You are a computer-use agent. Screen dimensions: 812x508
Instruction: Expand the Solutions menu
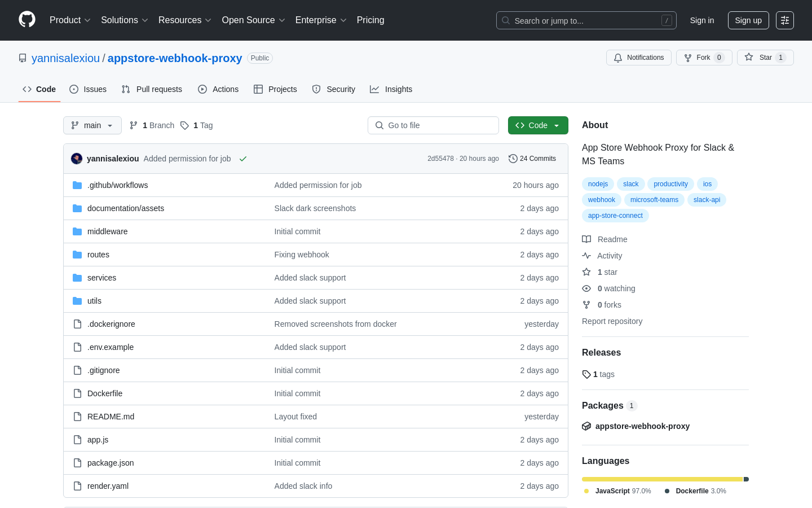[125, 20]
